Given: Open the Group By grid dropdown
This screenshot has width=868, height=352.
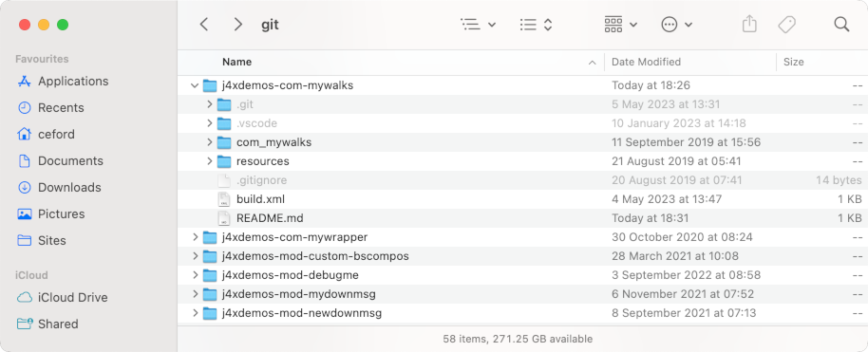Looking at the screenshot, I should pyautogui.click(x=620, y=25).
